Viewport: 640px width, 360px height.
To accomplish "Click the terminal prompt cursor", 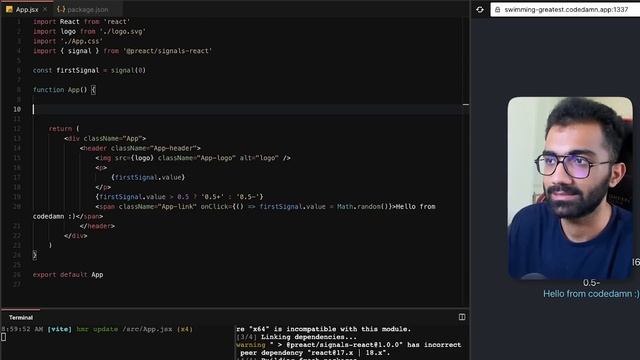I will point(4,337).
